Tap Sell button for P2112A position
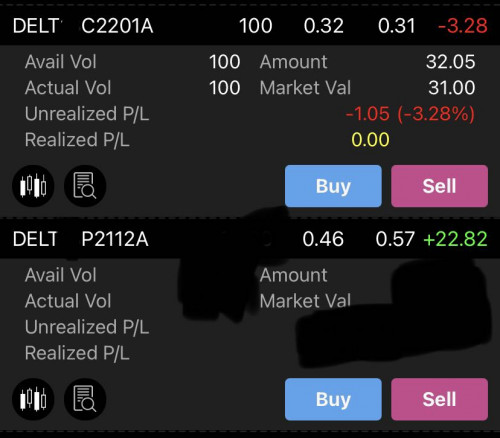This screenshot has height=438, width=500. point(439,399)
